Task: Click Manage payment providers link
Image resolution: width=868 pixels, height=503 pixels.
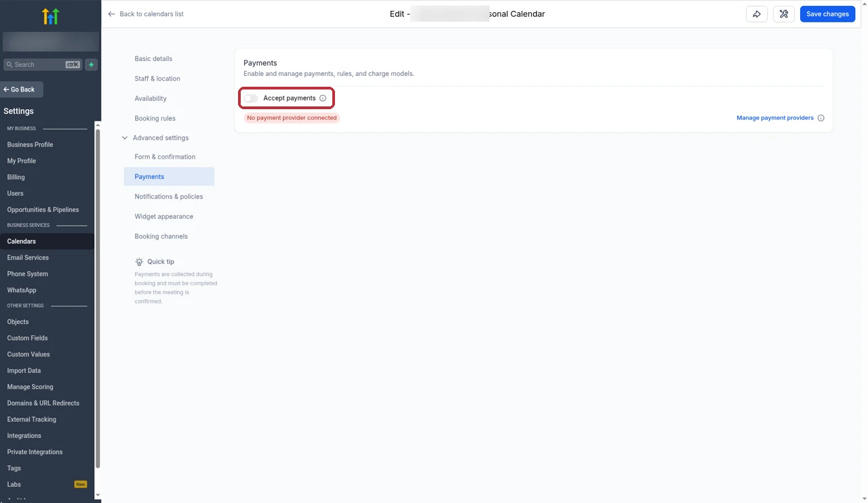Action: click(775, 118)
